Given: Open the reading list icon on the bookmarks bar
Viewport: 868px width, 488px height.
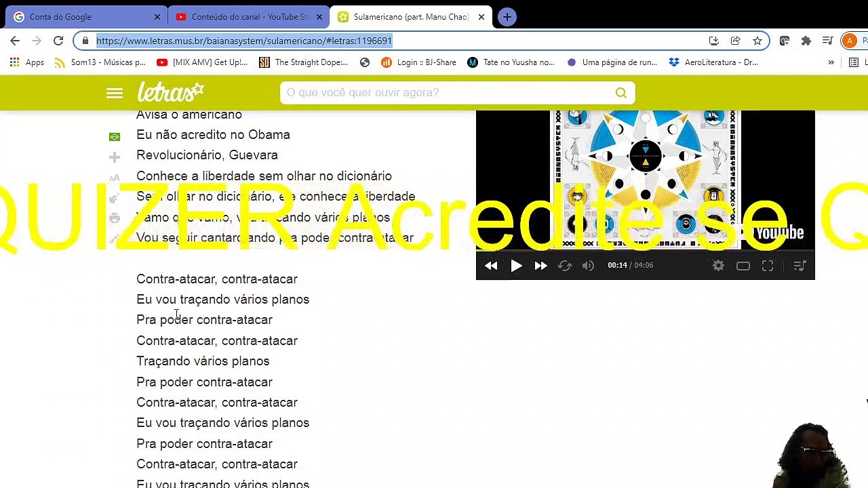Looking at the screenshot, I should tap(854, 62).
